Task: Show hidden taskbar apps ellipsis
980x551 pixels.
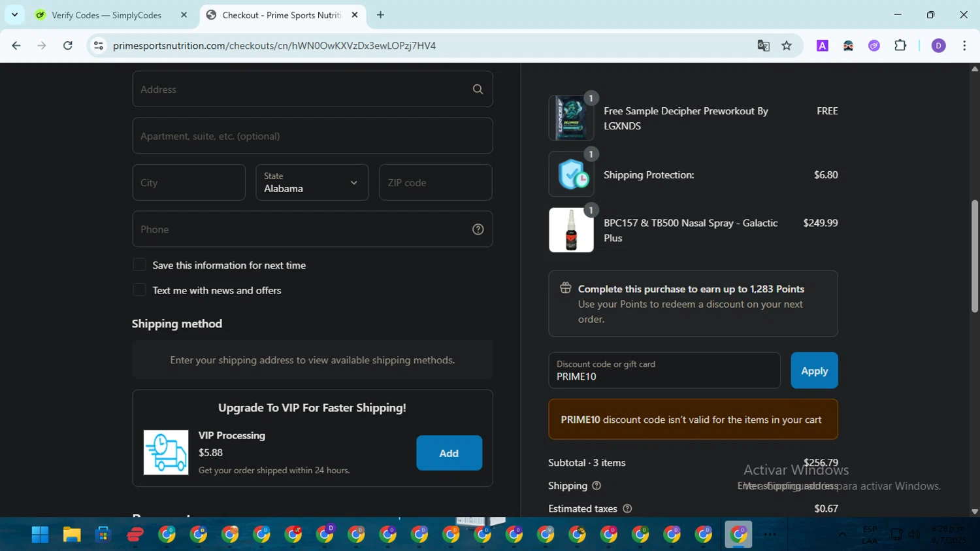Action: pyautogui.click(x=770, y=535)
